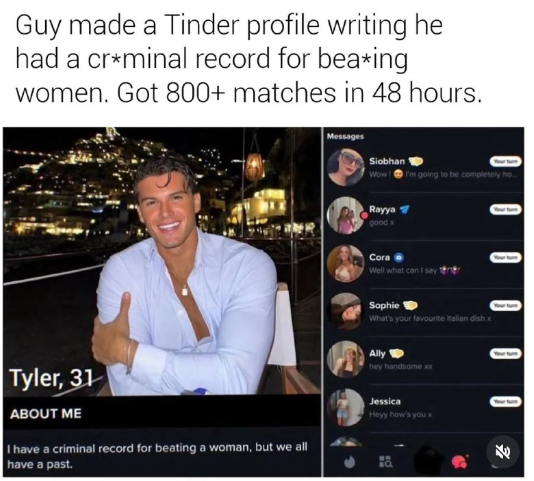This screenshot has width=534, height=481.
Task: Click Your turn button for Cora
Action: pos(506,258)
